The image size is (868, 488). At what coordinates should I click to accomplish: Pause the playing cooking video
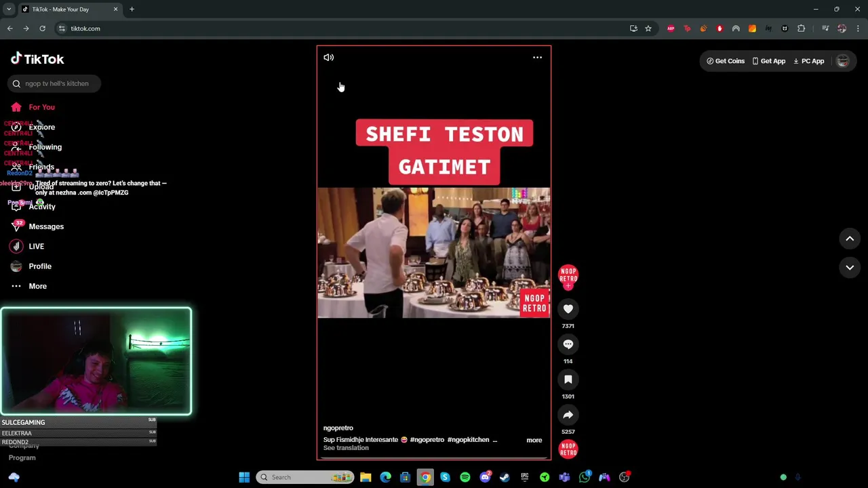434,253
